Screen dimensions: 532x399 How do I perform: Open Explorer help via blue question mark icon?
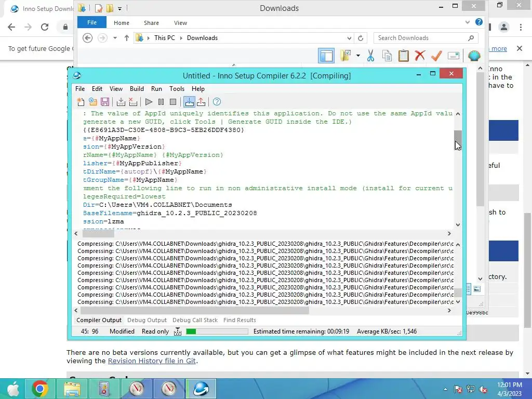pos(479,22)
